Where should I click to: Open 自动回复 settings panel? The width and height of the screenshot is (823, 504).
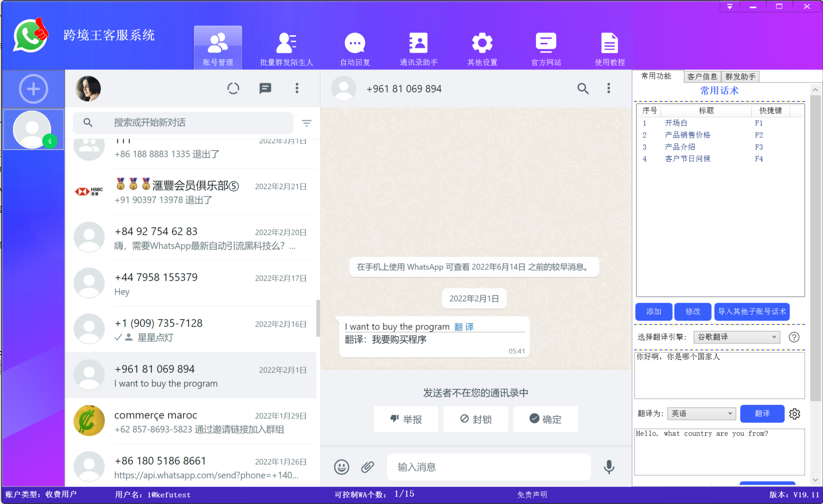(x=353, y=48)
